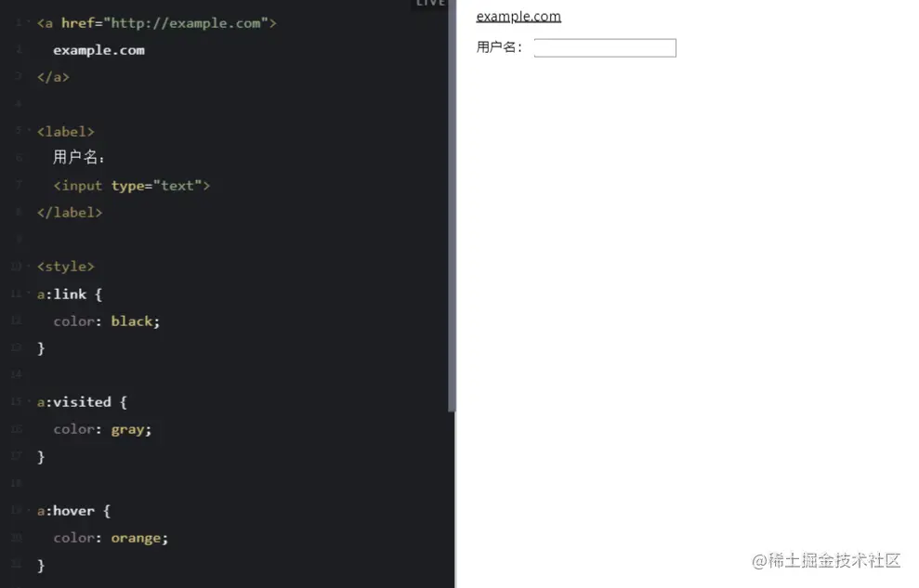Place cursor on href="http://example.com" code
The image size is (919, 588).
click(164, 23)
